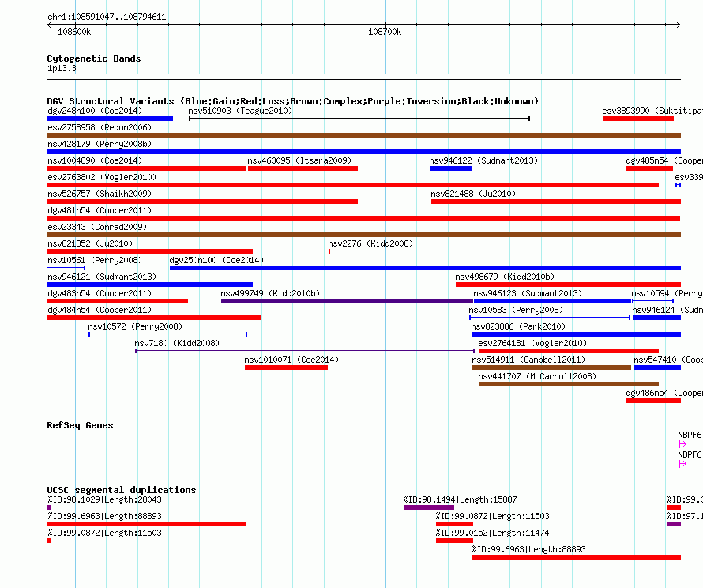Select nsv946124 blue gain bar
This screenshot has height=588, width=703.
[x=656, y=318]
